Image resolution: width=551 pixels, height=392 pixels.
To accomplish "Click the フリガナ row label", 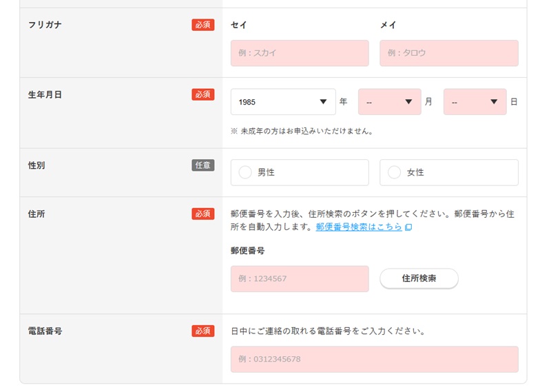I will click(45, 25).
